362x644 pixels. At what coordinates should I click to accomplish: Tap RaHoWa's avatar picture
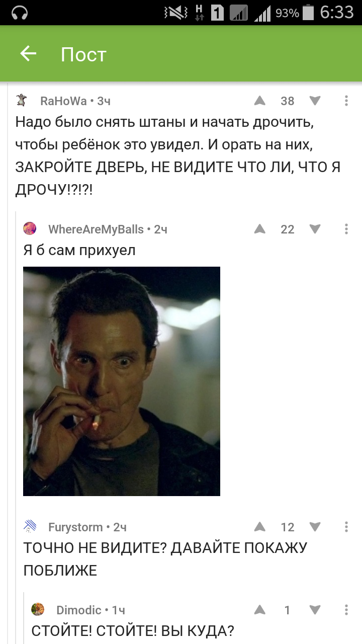click(x=22, y=100)
